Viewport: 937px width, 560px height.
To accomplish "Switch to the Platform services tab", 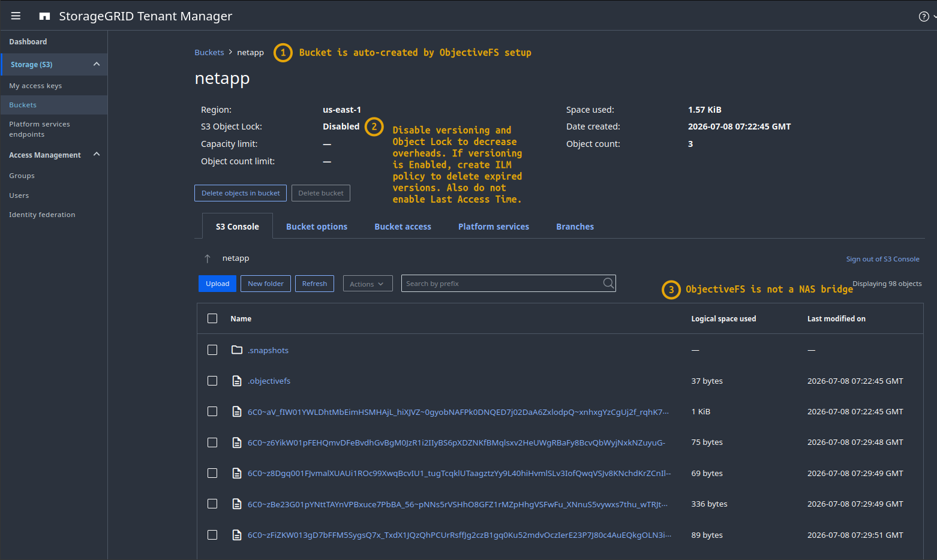I will click(x=494, y=227).
